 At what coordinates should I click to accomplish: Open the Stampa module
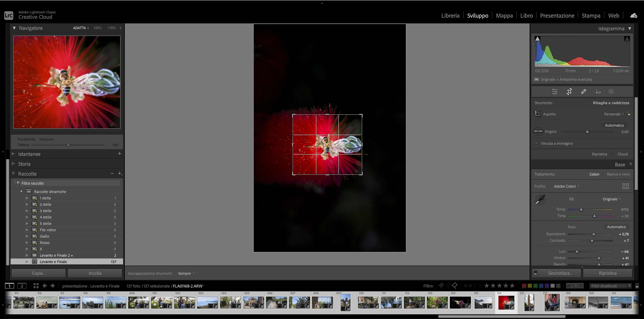pyautogui.click(x=591, y=15)
